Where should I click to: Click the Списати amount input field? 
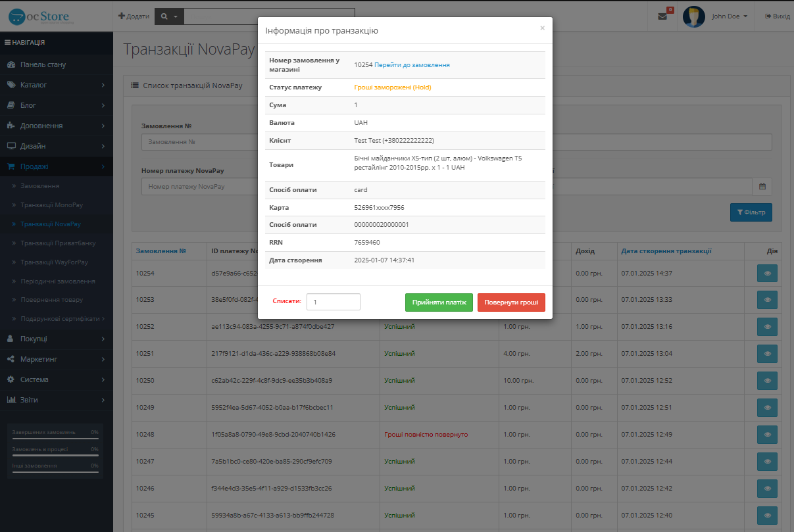pyautogui.click(x=334, y=302)
